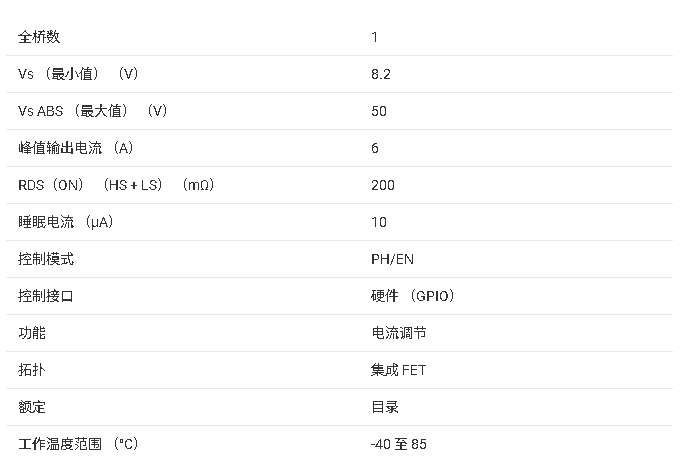Click the 控制接口 label
This screenshot has width=692, height=461.
(x=46, y=296)
